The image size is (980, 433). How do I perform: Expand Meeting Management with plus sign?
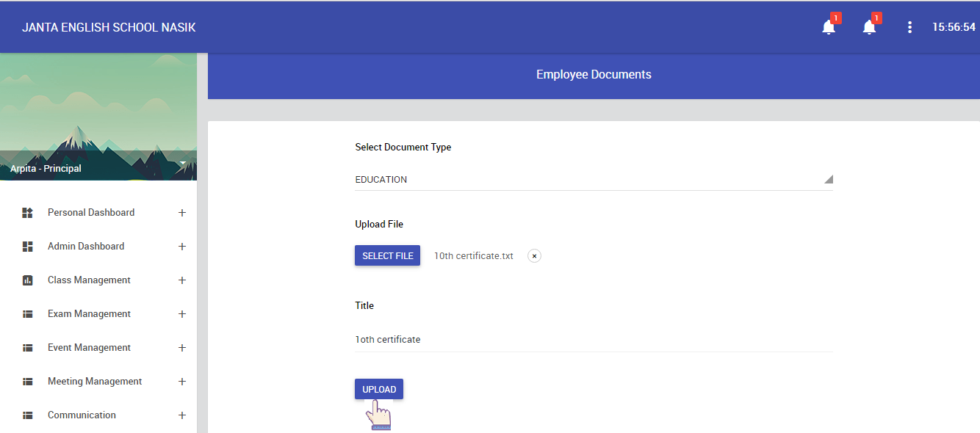182,382
